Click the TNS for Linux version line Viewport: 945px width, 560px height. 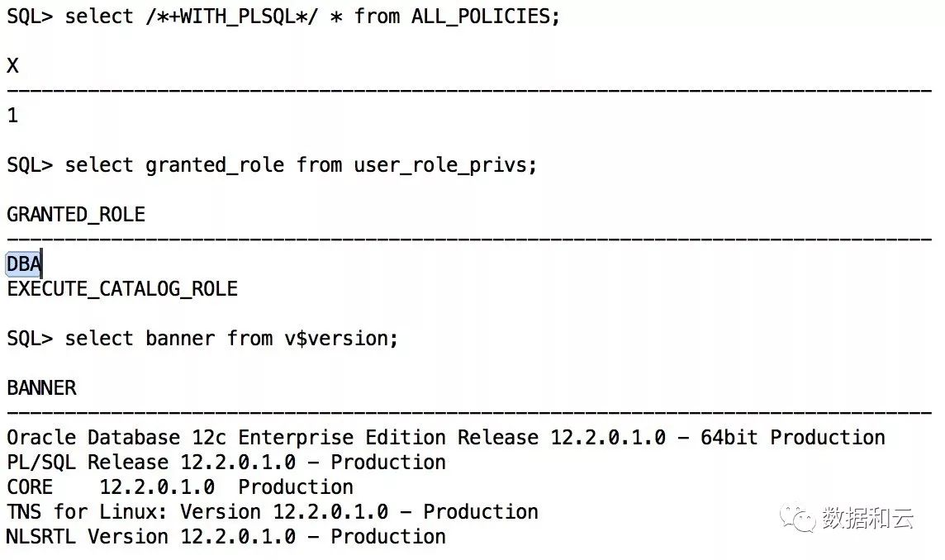point(273,512)
